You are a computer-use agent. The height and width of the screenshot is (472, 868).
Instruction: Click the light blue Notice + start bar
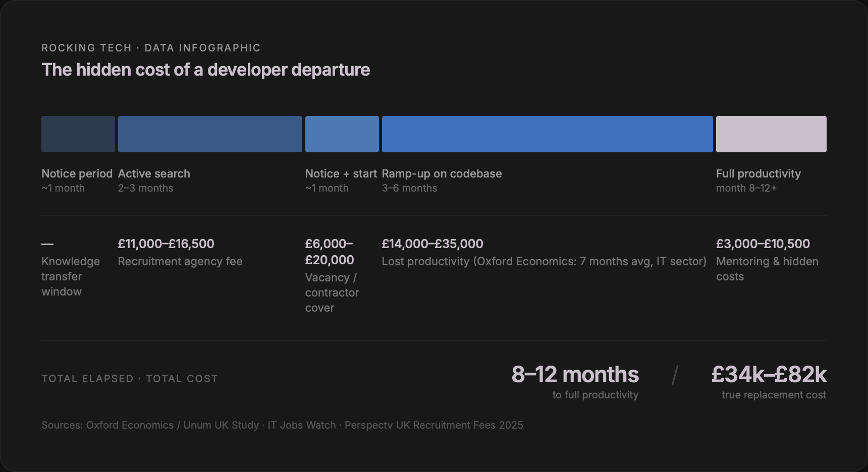coord(342,134)
